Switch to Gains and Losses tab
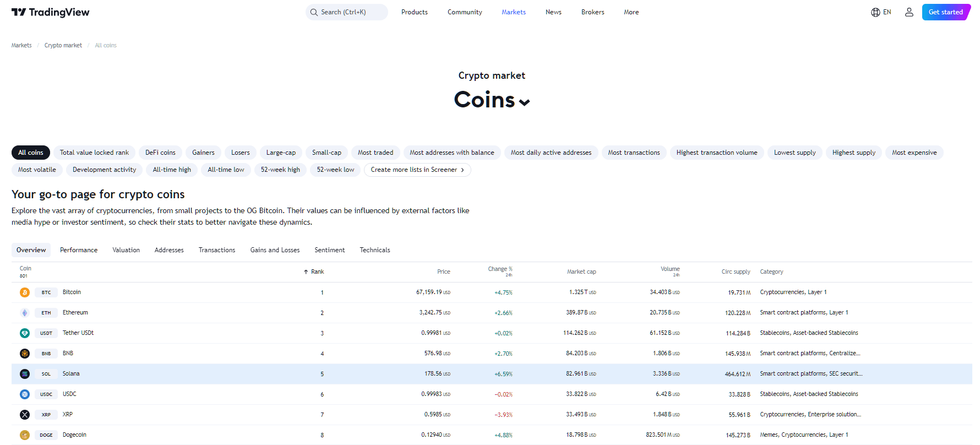 coord(275,250)
